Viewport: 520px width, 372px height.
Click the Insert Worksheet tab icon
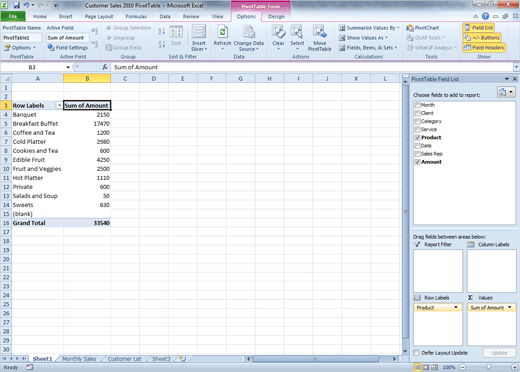point(182,359)
